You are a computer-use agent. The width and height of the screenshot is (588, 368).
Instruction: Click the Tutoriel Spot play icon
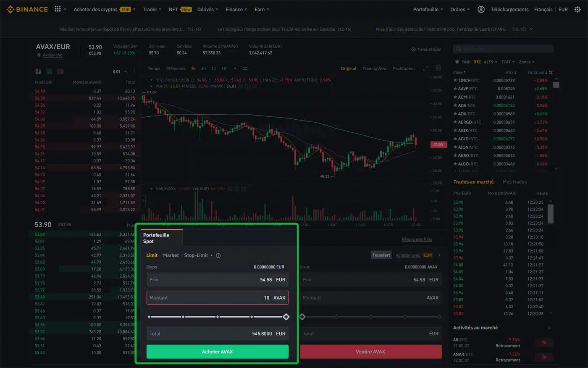[x=413, y=50]
